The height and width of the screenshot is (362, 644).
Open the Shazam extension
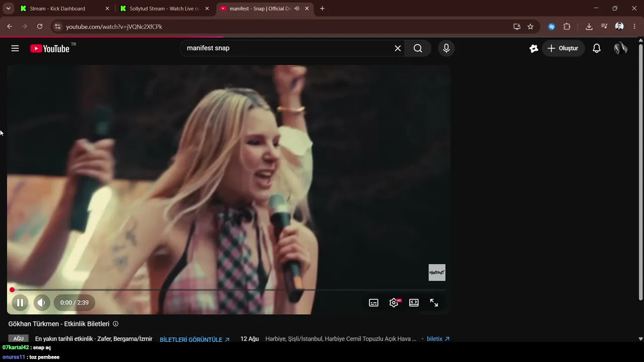coord(551,27)
